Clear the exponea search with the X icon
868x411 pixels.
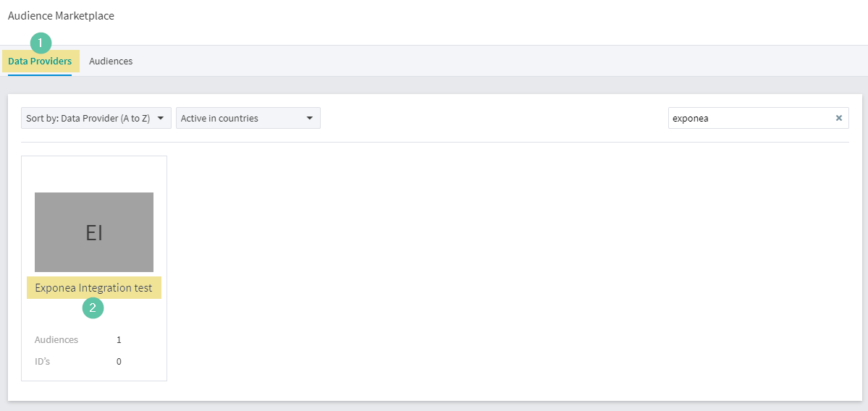point(838,118)
